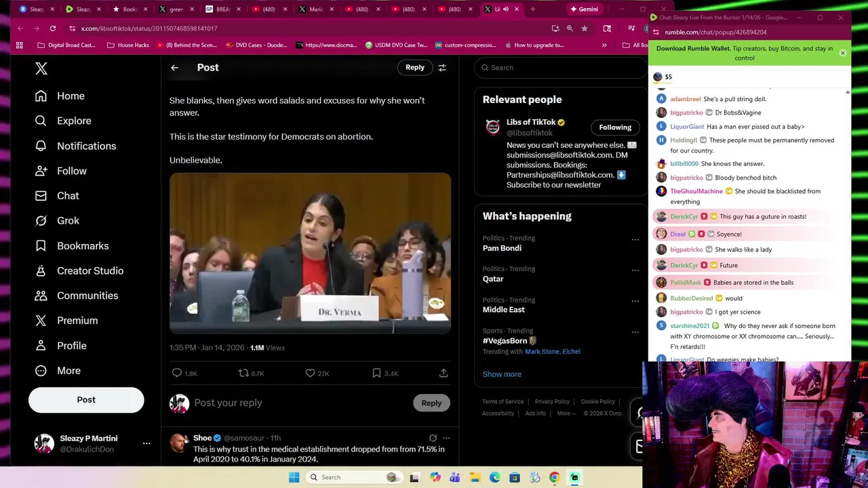Open Bookmarks in X sidebar
Image resolution: width=868 pixels, height=488 pixels.
coord(71,246)
